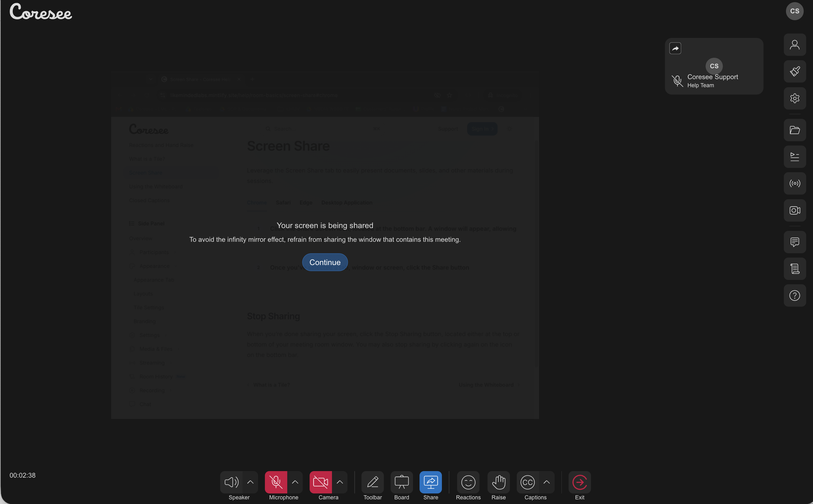Select Desktop Application tab in shared page
The height and width of the screenshot is (504, 813).
tap(347, 203)
